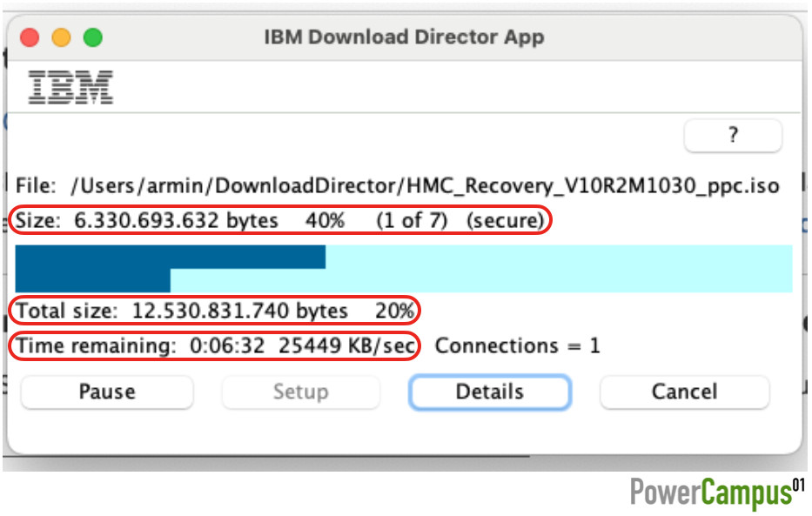
Task: Open help with the question mark button
Action: tap(733, 135)
